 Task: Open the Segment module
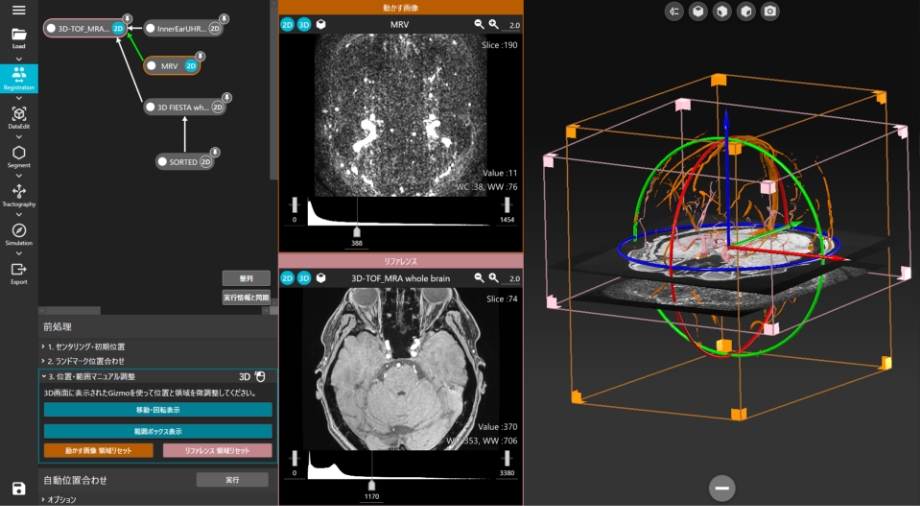coord(18,157)
